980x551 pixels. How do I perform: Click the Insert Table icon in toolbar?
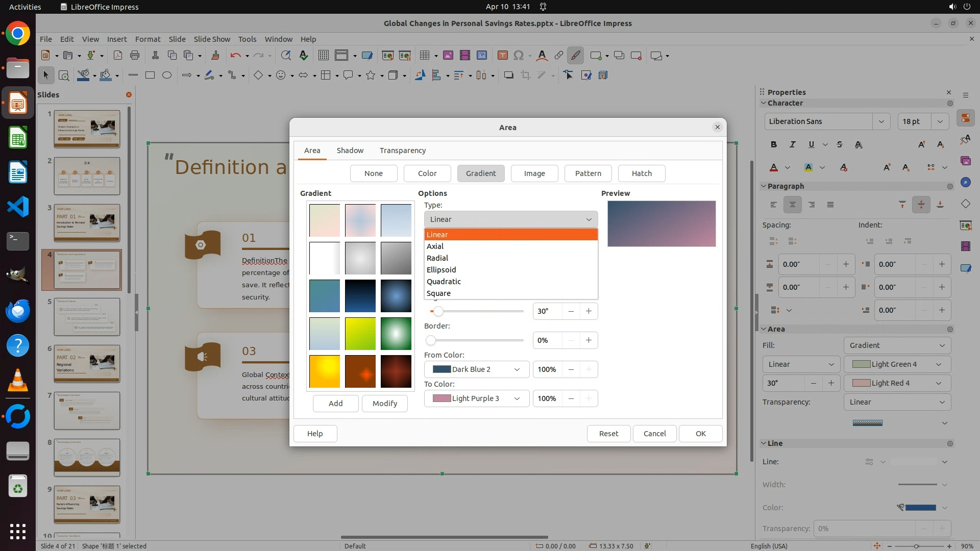coord(424,56)
